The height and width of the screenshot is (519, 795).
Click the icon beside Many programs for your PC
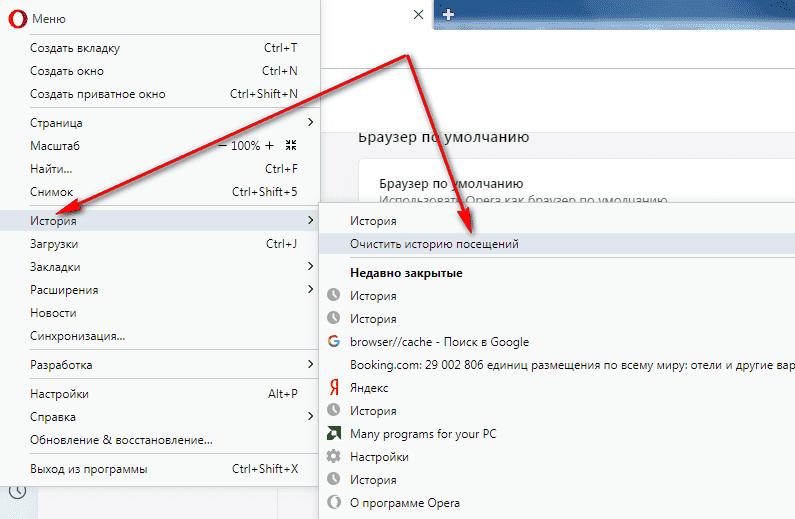(x=334, y=433)
